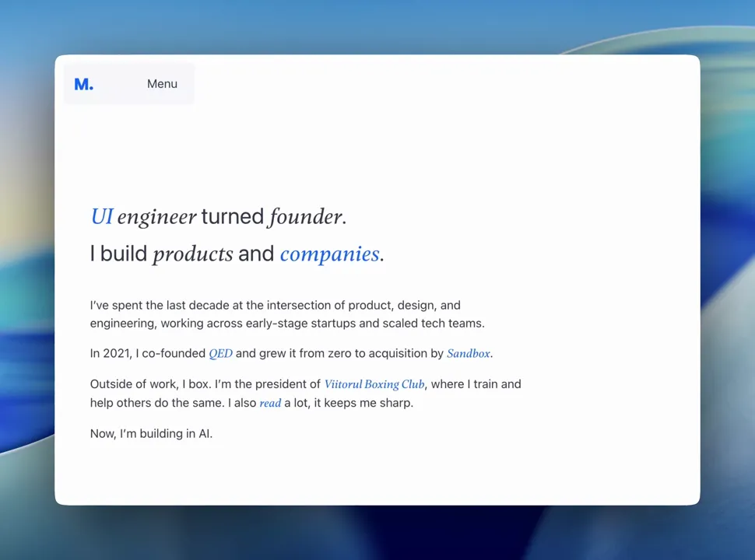Click the text "Now, I'm building in AI."
This screenshot has height=560, width=755.
click(151, 433)
